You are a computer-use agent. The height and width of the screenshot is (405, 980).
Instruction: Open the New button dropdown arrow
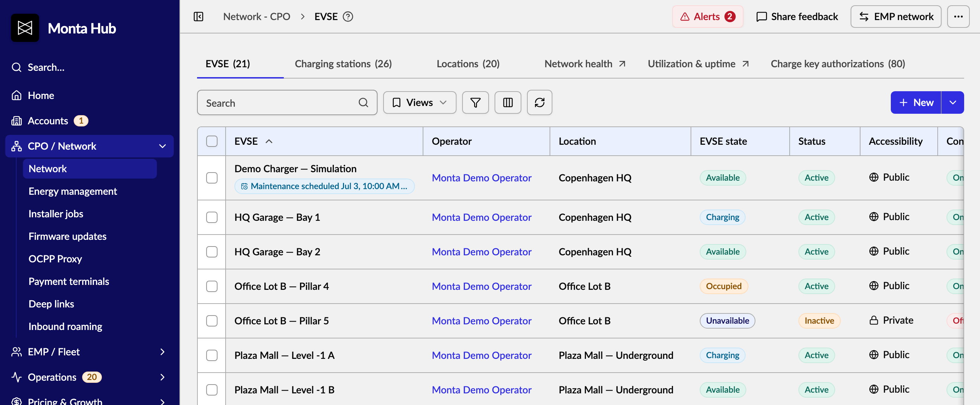[953, 102]
